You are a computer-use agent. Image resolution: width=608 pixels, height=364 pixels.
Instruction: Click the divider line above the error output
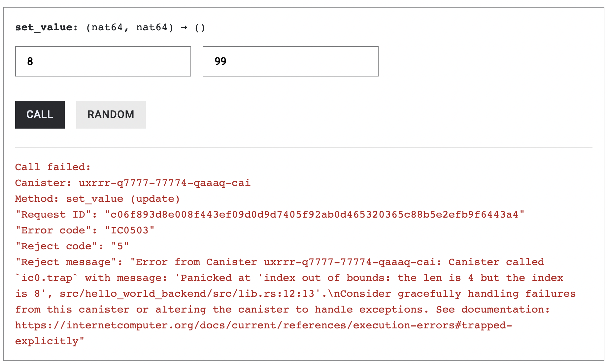point(304,147)
